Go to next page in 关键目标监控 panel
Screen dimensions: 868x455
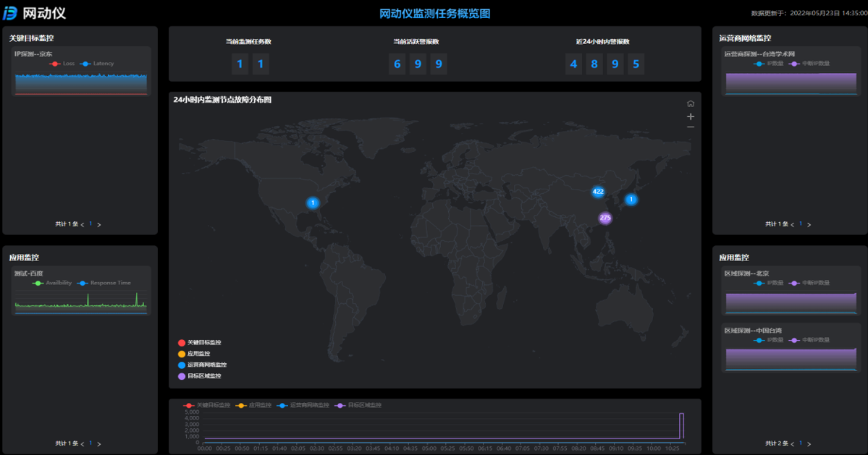99,225
